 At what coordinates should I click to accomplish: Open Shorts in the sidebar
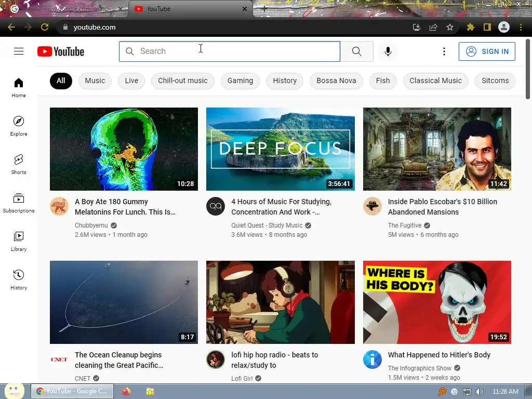tap(19, 164)
